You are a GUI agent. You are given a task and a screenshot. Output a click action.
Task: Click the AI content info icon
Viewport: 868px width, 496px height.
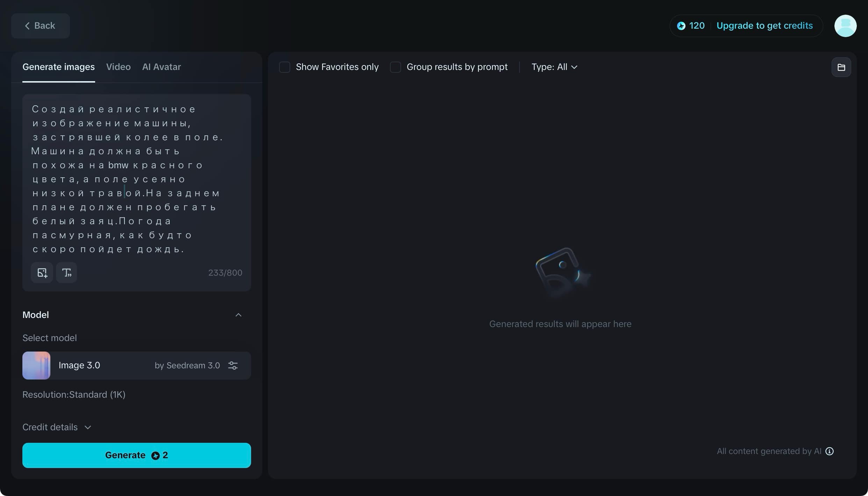(830, 451)
